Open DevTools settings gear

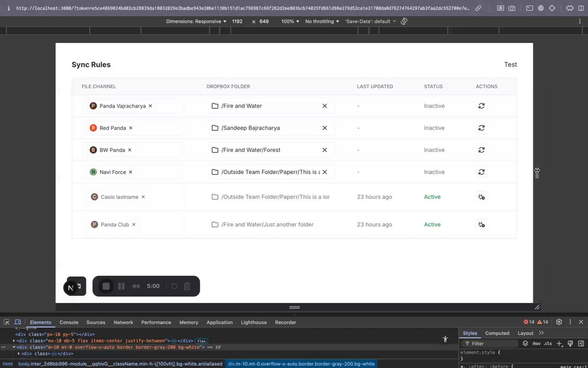[x=559, y=322]
